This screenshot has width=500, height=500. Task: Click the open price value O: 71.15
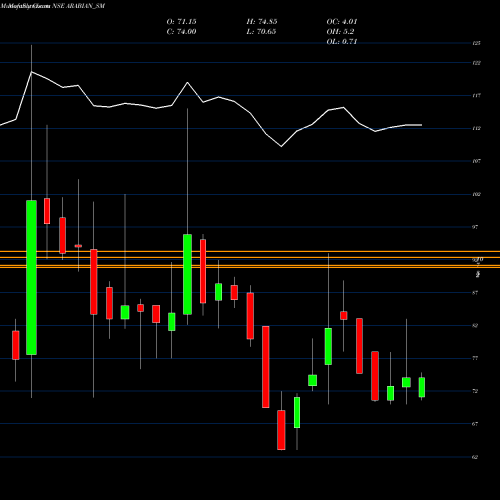[x=181, y=22]
